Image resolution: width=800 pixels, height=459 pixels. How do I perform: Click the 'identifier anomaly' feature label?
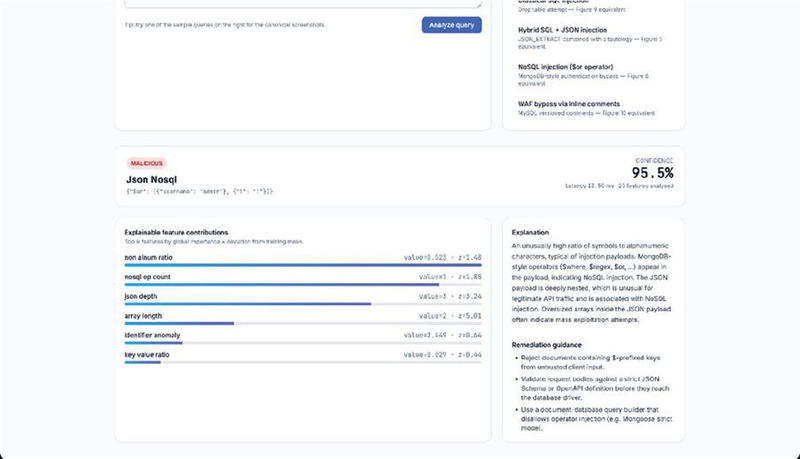tap(152, 335)
